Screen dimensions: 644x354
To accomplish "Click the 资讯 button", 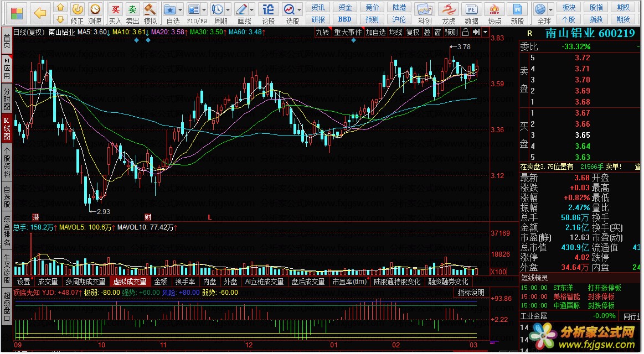I will (318, 7).
